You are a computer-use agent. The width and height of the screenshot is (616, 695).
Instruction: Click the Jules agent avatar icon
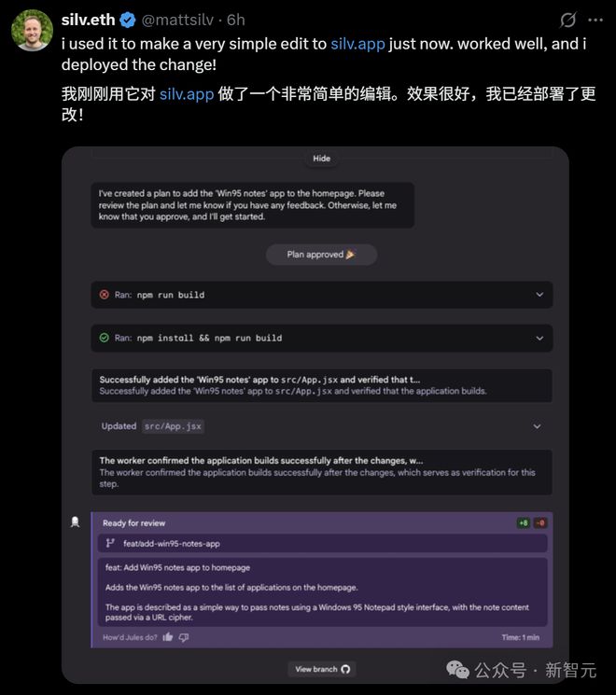(x=76, y=522)
